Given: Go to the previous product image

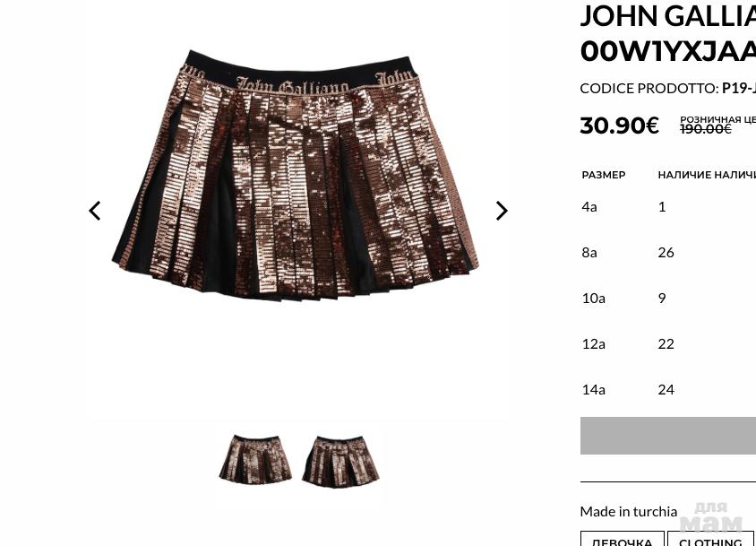Looking at the screenshot, I should (95, 211).
